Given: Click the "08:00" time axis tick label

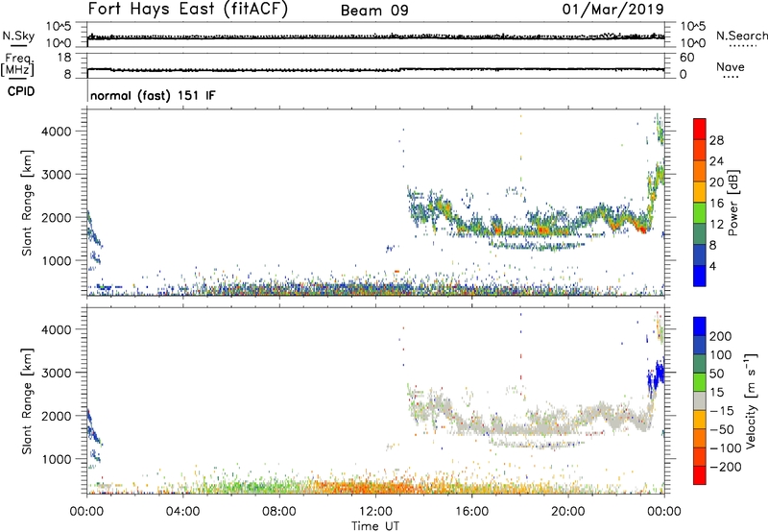Looking at the screenshot, I should (278, 512).
